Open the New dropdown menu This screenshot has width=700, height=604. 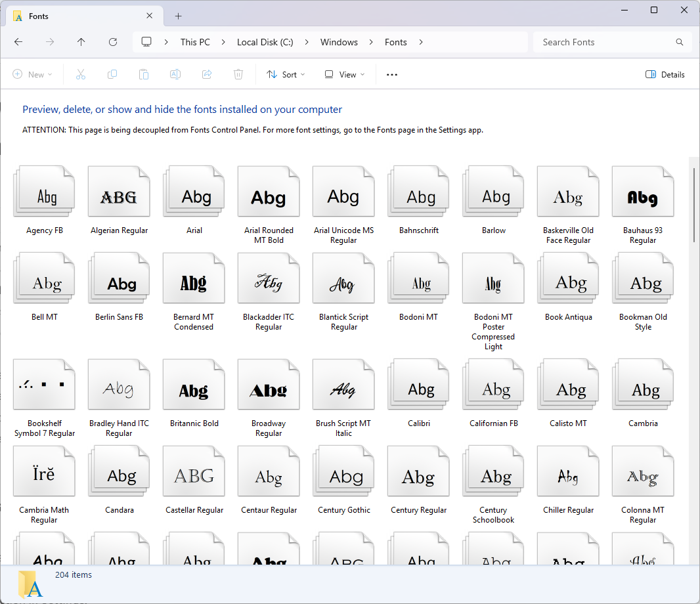point(33,75)
